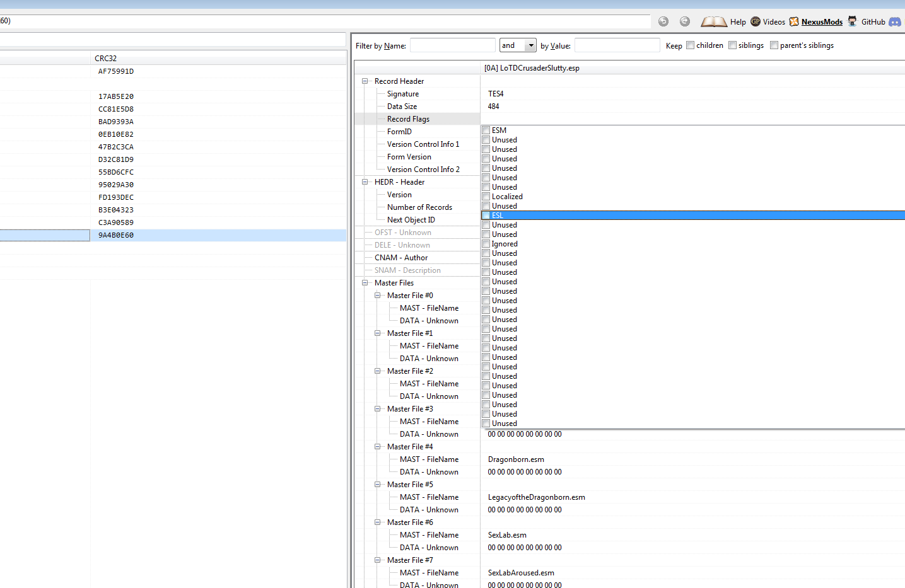Viewport: 905px width, 588px height.
Task: Check the Ignored flag checkbox
Action: point(486,244)
